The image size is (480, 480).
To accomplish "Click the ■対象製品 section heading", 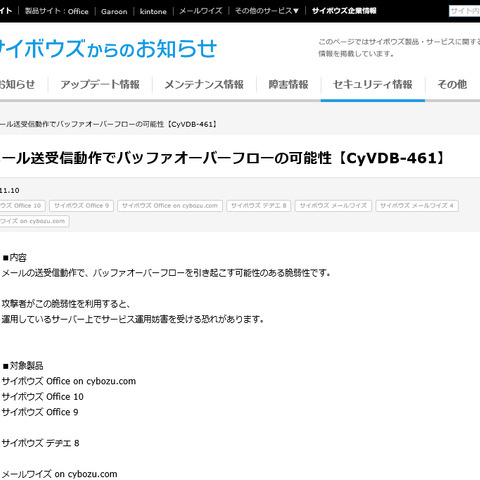I will tap(23, 366).
